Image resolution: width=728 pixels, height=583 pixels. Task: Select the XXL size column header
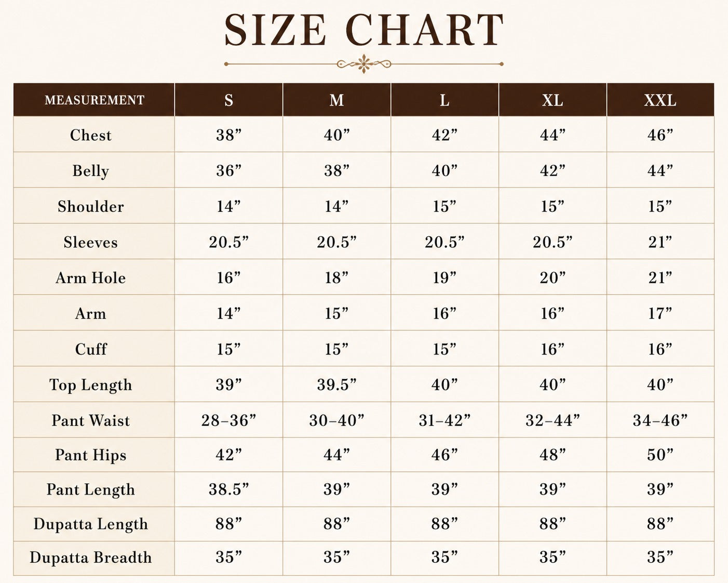[x=660, y=100]
